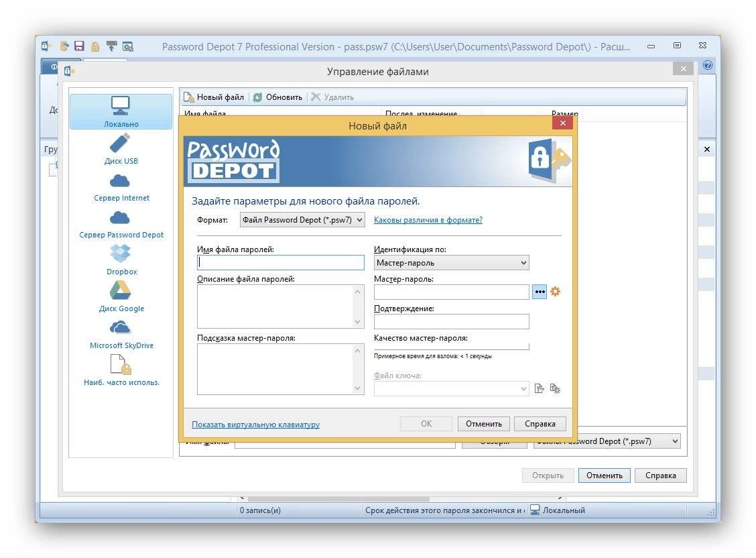Close the Управление файлами dialog
The width and height of the screenshot is (756, 558).
coord(683,68)
